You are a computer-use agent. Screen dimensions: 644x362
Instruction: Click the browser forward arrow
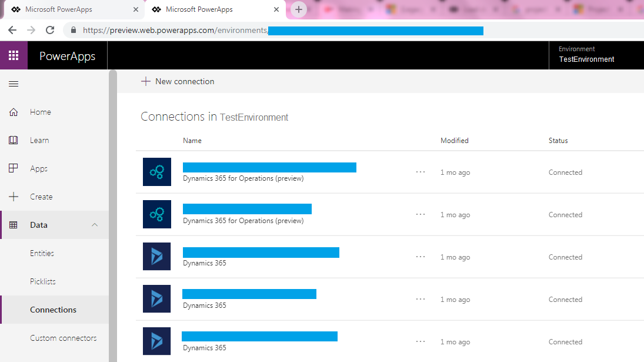tap(31, 30)
